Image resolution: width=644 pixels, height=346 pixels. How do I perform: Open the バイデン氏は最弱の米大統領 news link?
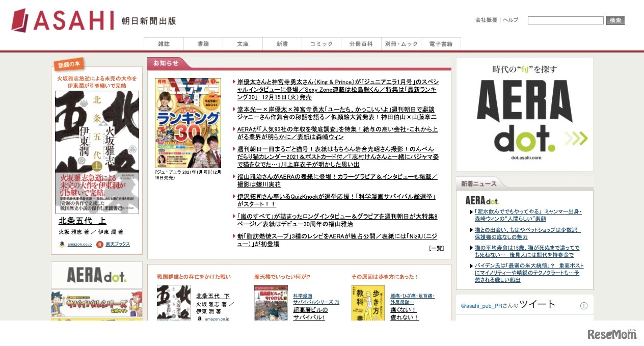point(529,273)
